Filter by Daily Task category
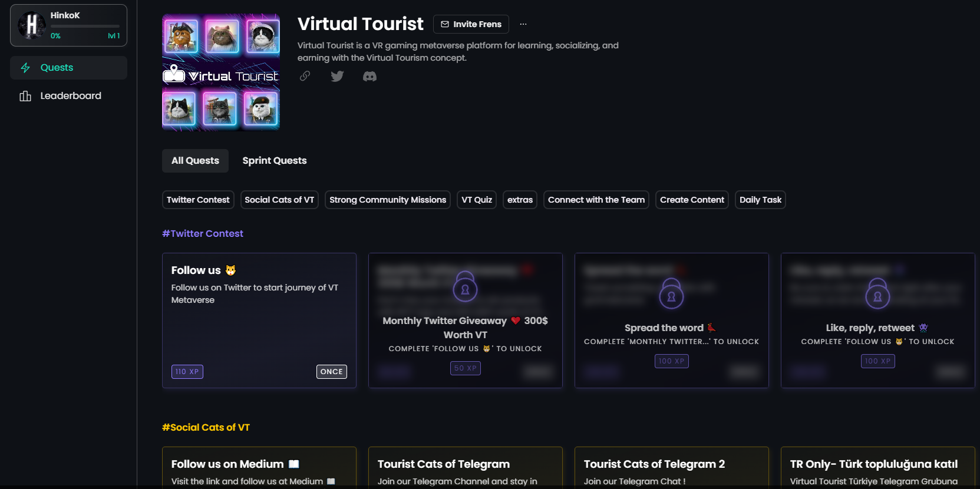Screen dimensions: 980x489 click(x=760, y=200)
